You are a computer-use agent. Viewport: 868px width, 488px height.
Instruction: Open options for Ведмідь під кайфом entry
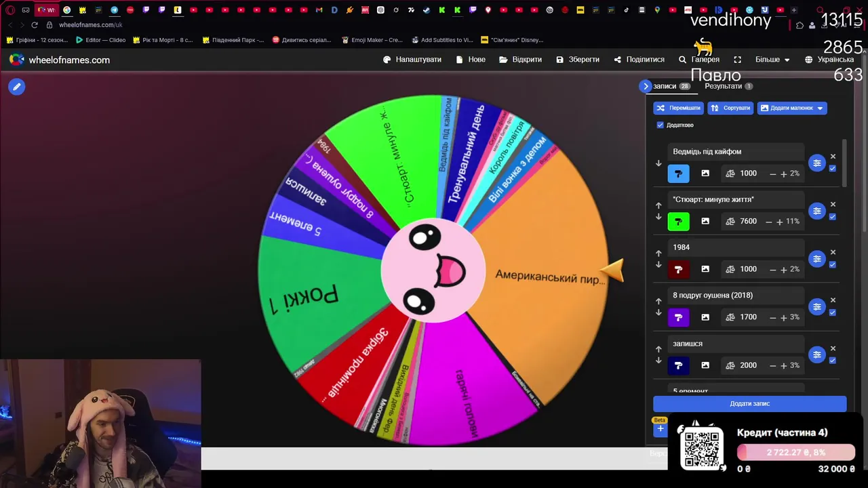pyautogui.click(x=816, y=163)
